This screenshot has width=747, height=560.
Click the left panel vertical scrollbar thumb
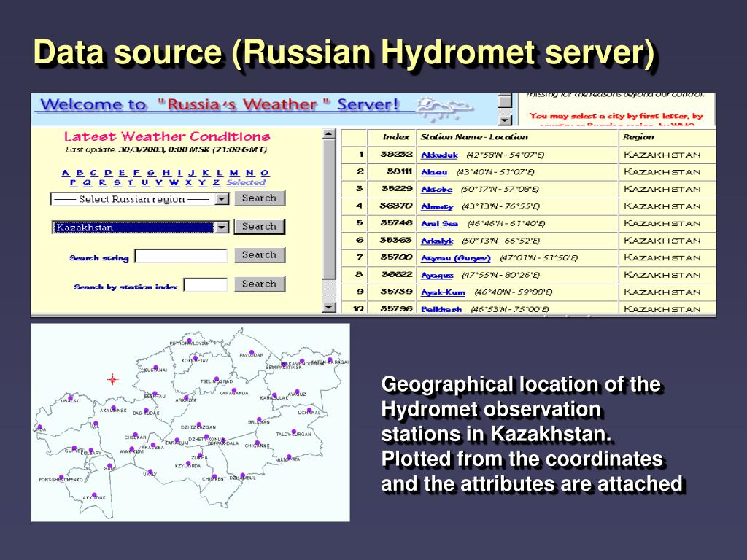[x=329, y=209]
